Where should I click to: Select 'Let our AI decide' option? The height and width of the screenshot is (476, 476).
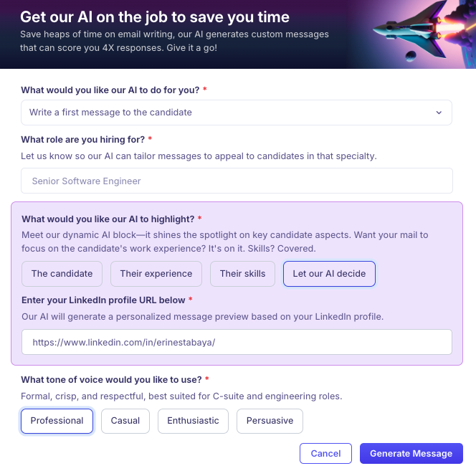(x=329, y=274)
